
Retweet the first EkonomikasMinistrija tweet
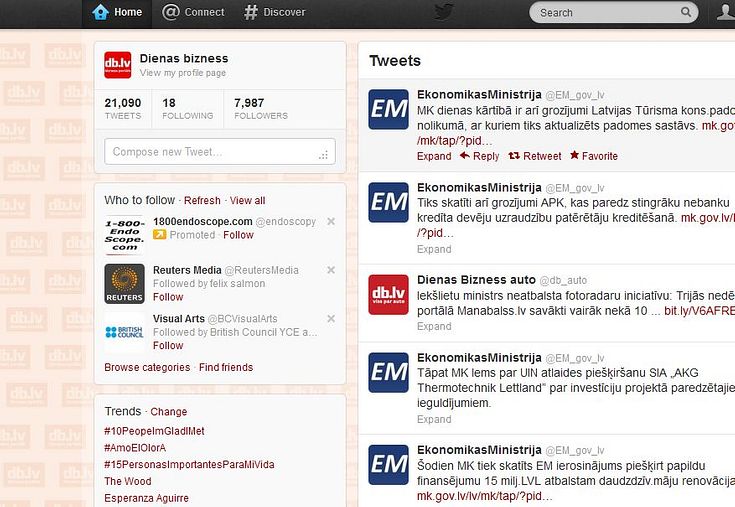[x=535, y=156]
